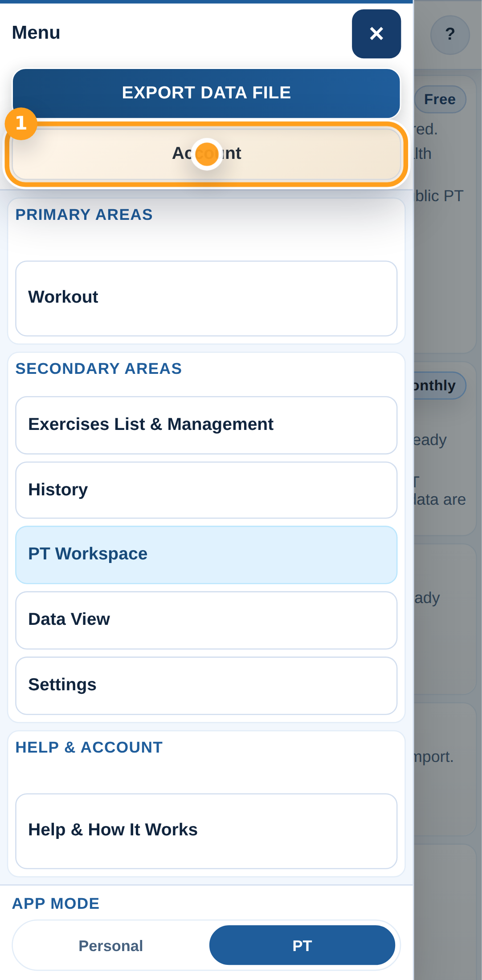Close the Menu panel with X
Screen dimensions: 482x980
376,34
